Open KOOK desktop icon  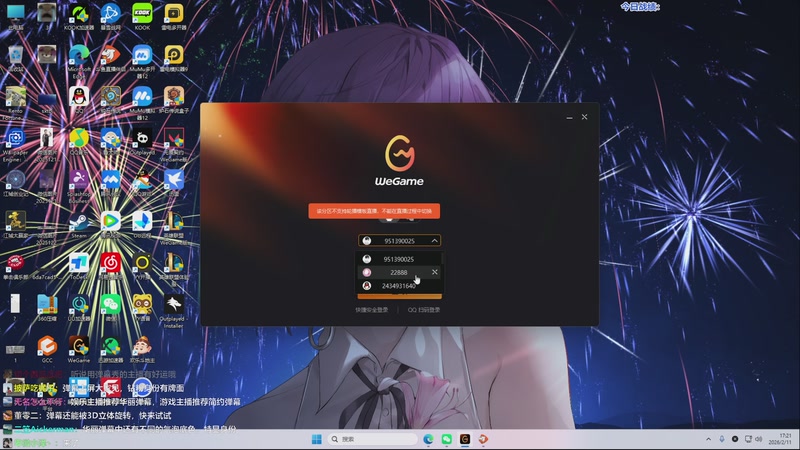tap(142, 17)
